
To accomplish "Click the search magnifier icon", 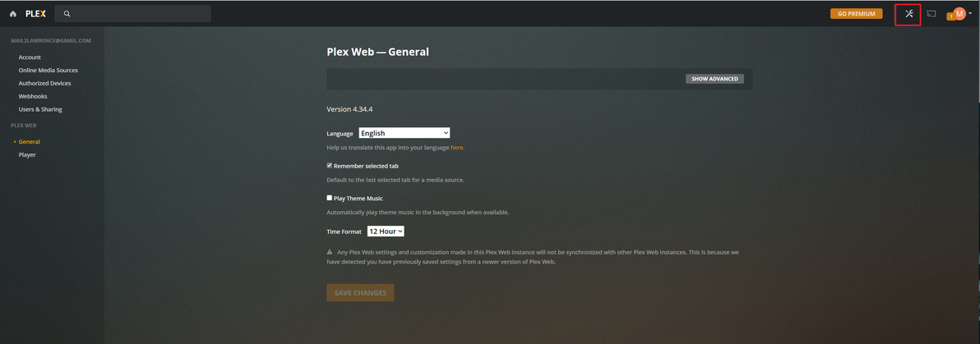I will (x=67, y=14).
